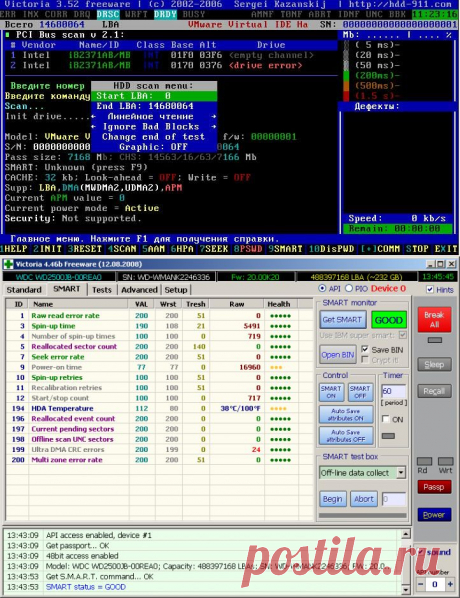Screen dimensions: 460x598
Task: Click the SMART ON control button
Action: click(331, 392)
